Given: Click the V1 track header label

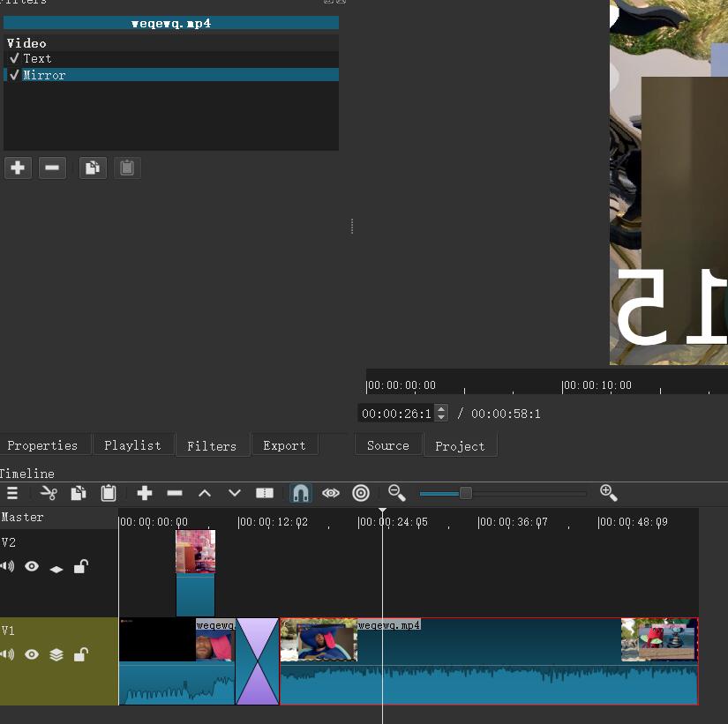Looking at the screenshot, I should coord(8,631).
